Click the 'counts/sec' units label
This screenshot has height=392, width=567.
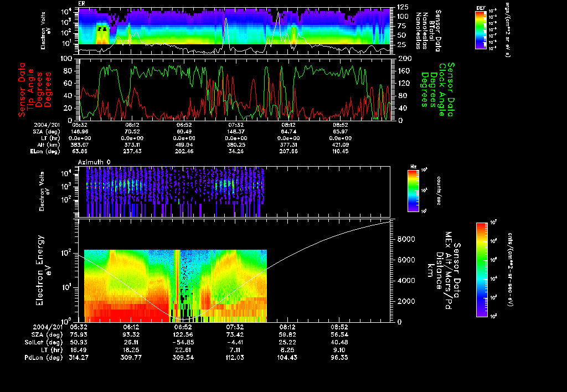point(439,190)
